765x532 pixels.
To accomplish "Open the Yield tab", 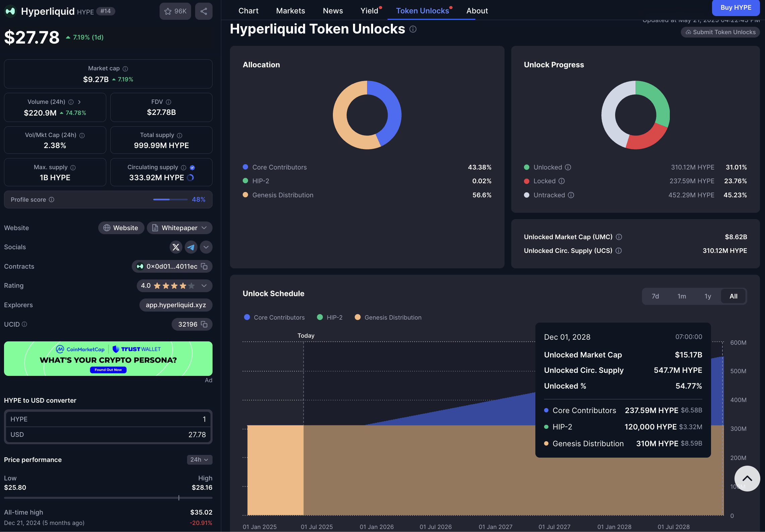I will pyautogui.click(x=369, y=10).
